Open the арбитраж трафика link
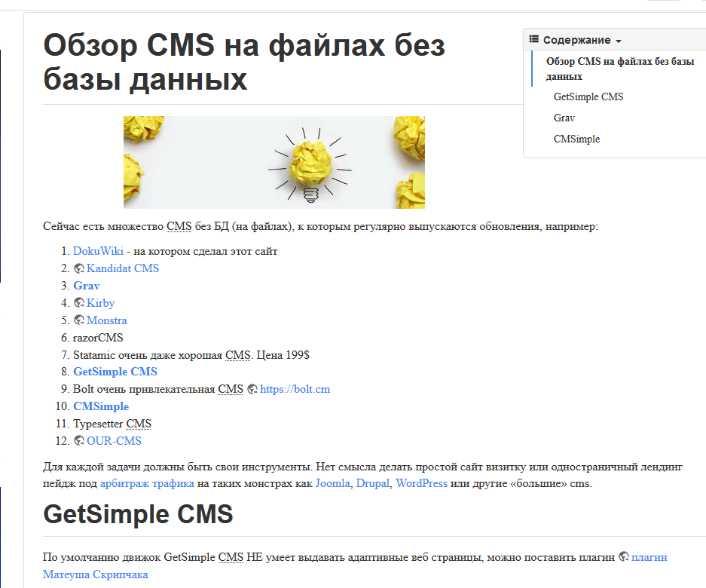Image resolution: width=706 pixels, height=588 pixels. tap(147, 483)
